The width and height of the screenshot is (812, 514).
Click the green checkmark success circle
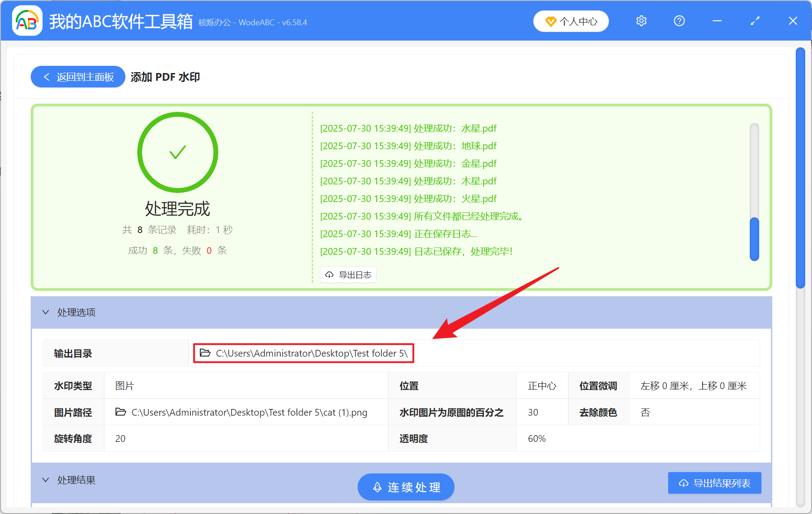178,152
